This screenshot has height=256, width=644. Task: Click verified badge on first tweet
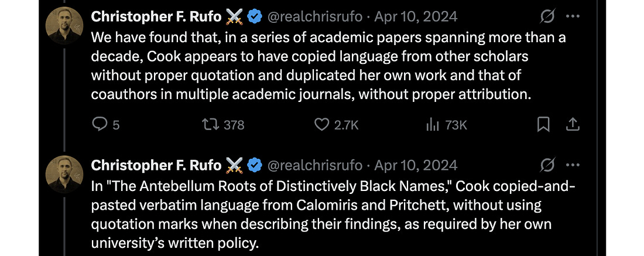coord(254,17)
